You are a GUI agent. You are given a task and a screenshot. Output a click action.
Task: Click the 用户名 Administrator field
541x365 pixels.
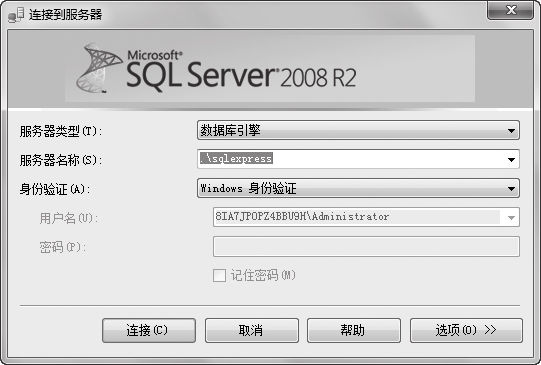pyautogui.click(x=366, y=217)
